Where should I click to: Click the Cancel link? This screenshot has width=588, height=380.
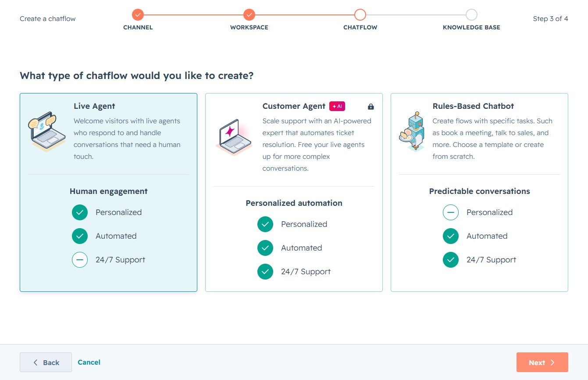click(89, 362)
